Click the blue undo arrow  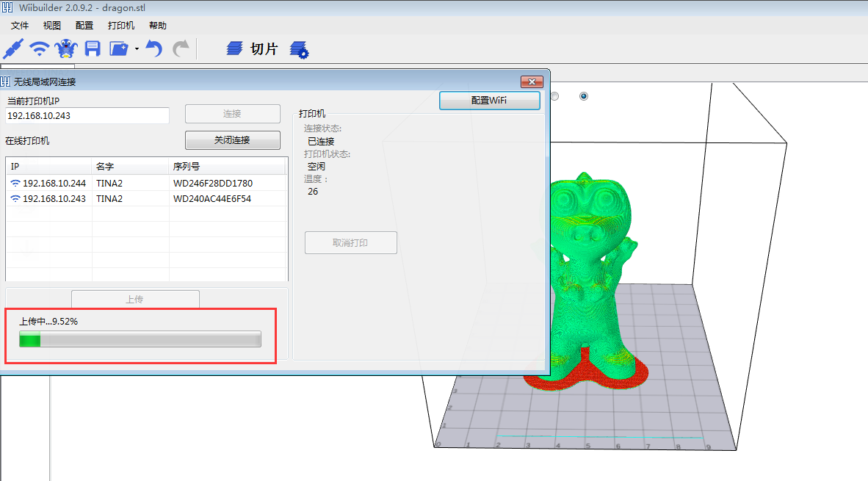(x=153, y=49)
